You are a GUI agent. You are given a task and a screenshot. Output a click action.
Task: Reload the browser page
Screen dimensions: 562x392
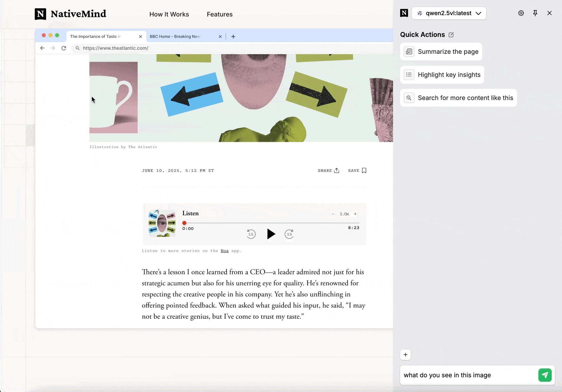point(64,48)
